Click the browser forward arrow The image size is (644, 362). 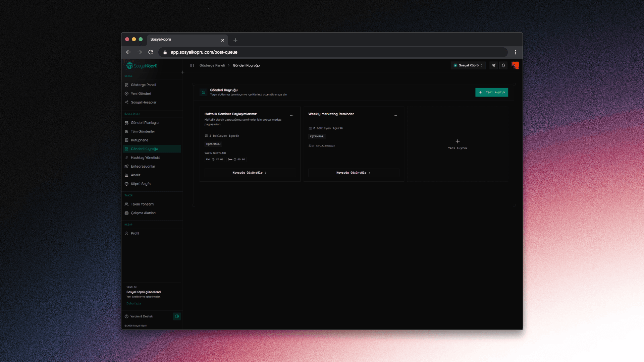click(x=140, y=52)
